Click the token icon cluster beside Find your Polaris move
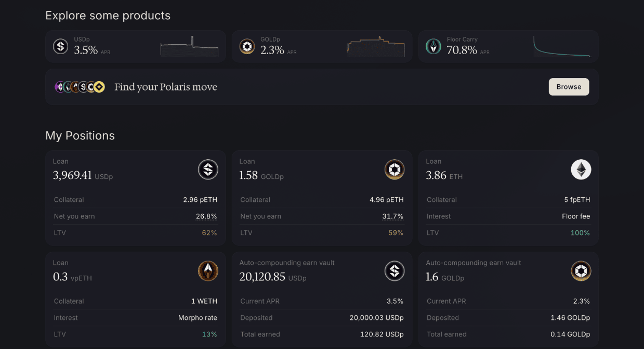 click(80, 87)
